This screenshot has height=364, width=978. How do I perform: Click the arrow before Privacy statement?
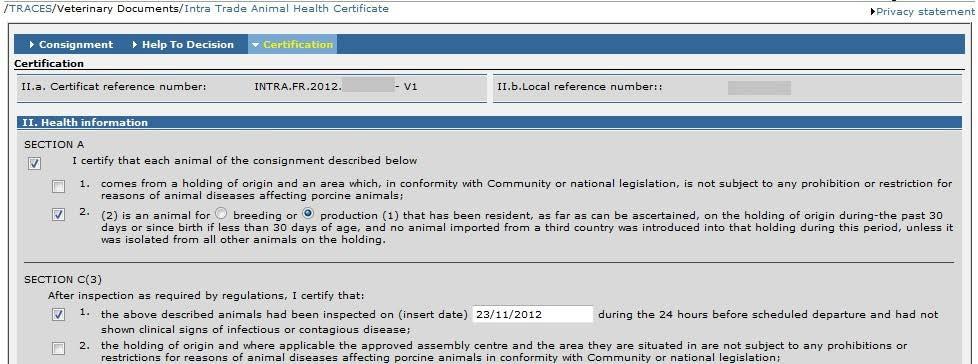click(873, 12)
